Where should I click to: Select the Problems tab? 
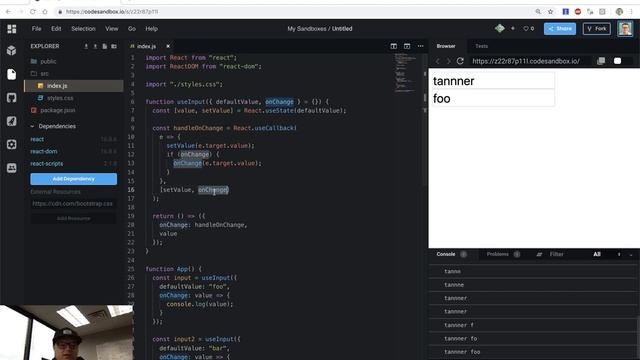[x=503, y=254]
